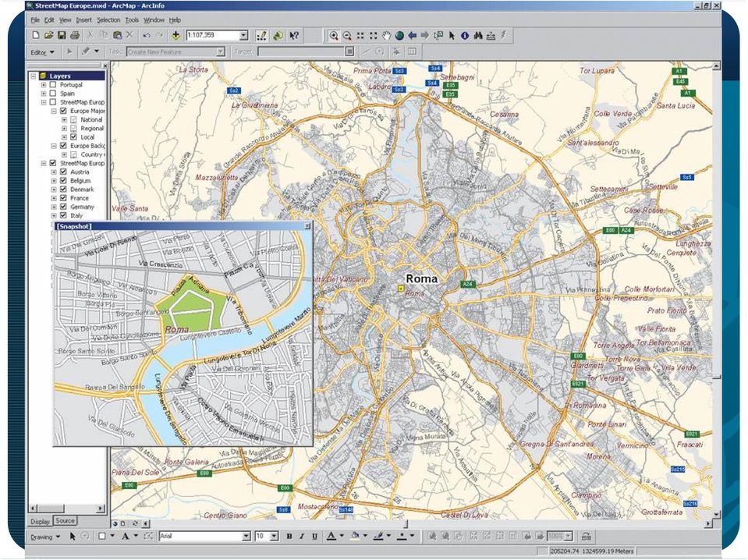Image resolution: width=748 pixels, height=560 pixels.
Task: Open the Editor toolbar icon with pencil
Action: click(x=261, y=35)
